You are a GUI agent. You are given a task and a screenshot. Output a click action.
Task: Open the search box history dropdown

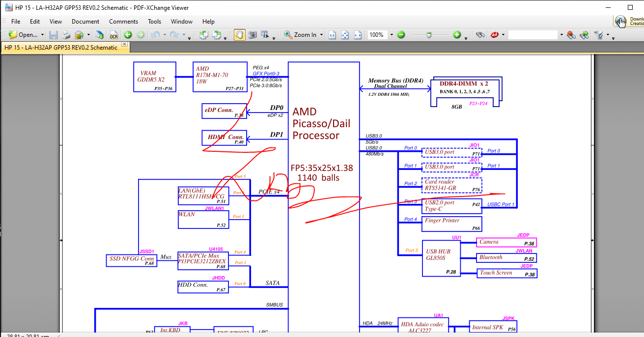[x=561, y=35]
